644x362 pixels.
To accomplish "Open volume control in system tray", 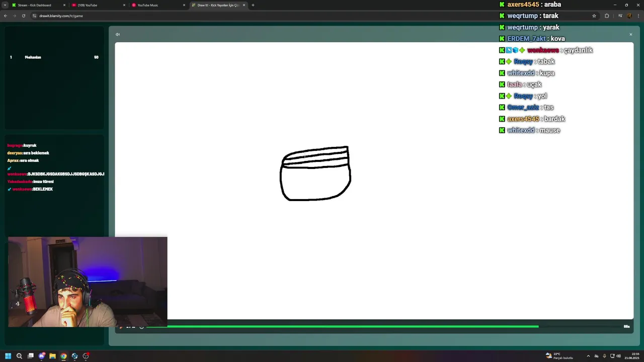I will point(618,356).
